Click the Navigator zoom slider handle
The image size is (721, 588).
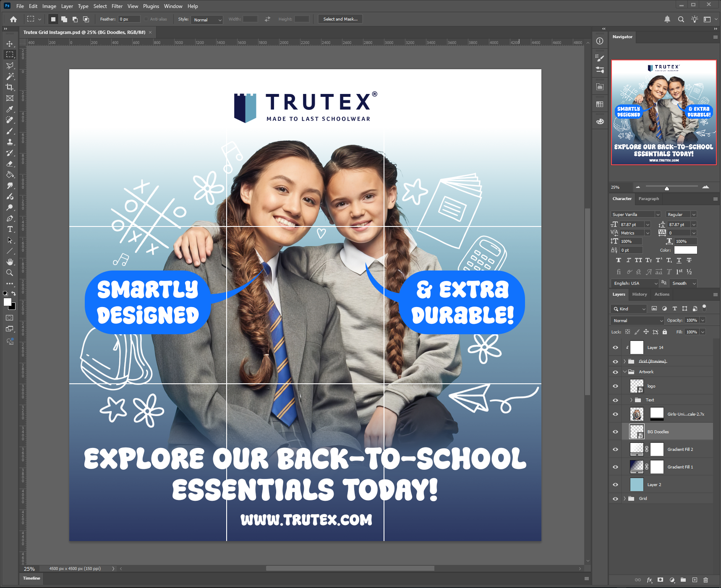pos(667,188)
